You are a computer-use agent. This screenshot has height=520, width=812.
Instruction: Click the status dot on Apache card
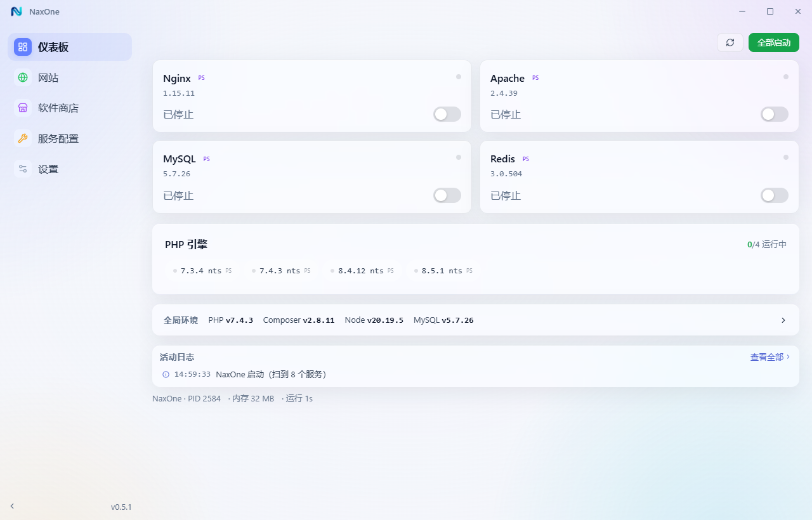[x=786, y=77]
